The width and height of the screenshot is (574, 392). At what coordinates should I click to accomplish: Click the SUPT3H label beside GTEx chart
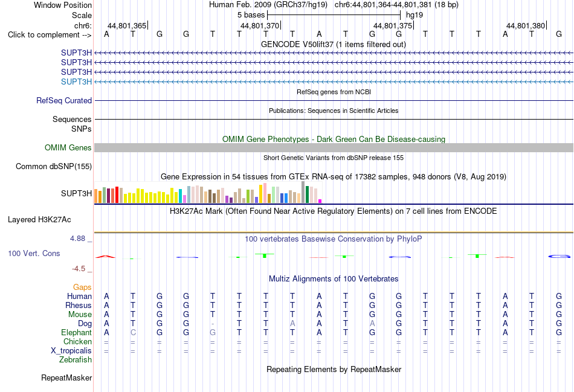[76, 193]
